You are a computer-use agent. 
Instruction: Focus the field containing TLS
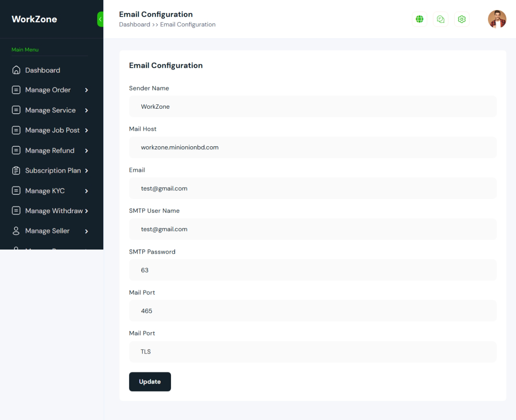coord(312,352)
